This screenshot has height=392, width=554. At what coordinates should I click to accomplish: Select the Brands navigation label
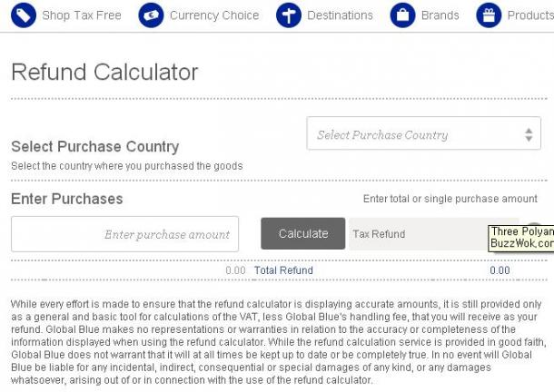440,15
